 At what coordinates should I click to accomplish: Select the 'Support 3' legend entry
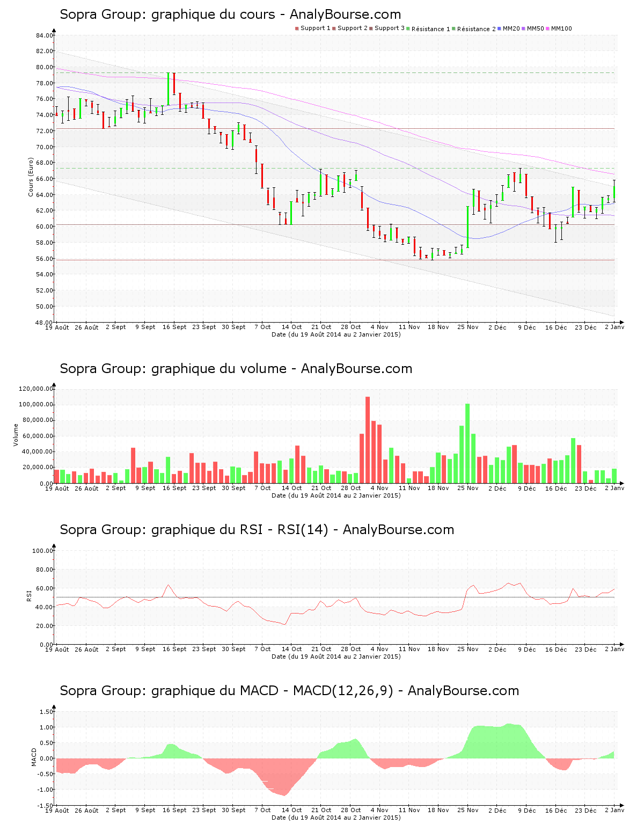pos(387,28)
